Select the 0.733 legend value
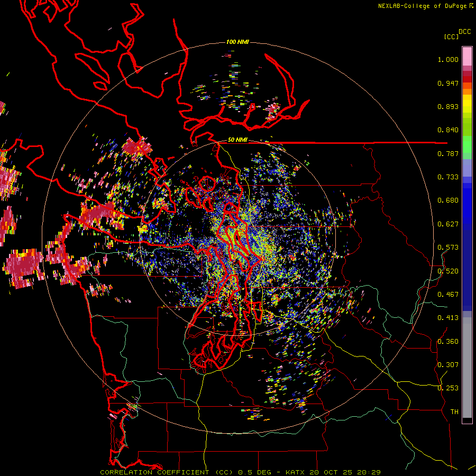The image size is (476, 476). 448,177
